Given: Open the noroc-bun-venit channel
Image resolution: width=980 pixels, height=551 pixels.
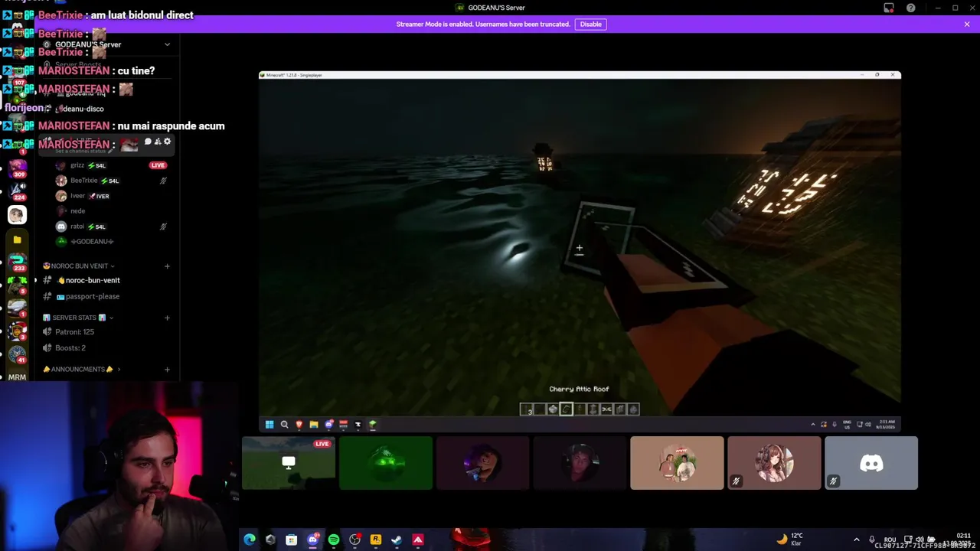Looking at the screenshot, I should click(x=93, y=280).
